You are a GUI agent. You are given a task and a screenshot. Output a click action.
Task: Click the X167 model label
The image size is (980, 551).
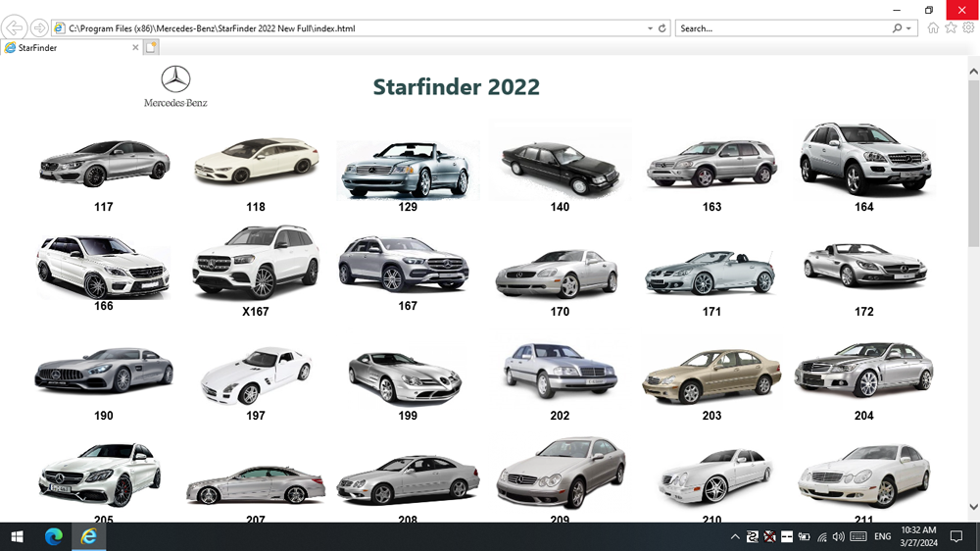tap(256, 312)
